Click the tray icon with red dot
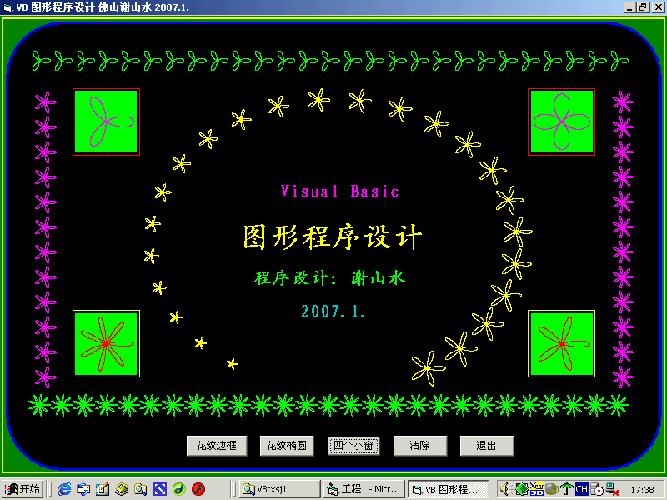Image resolution: width=667 pixels, height=500 pixels. [x=597, y=489]
